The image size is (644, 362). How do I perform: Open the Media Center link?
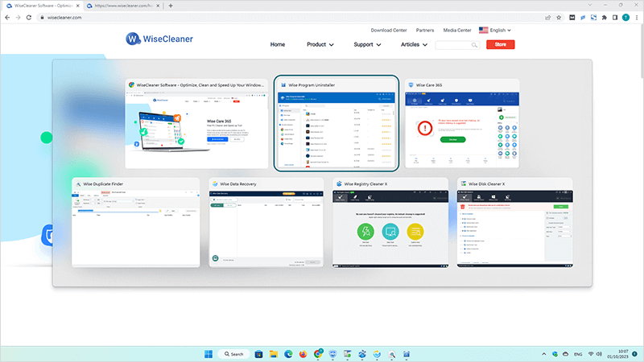457,31
